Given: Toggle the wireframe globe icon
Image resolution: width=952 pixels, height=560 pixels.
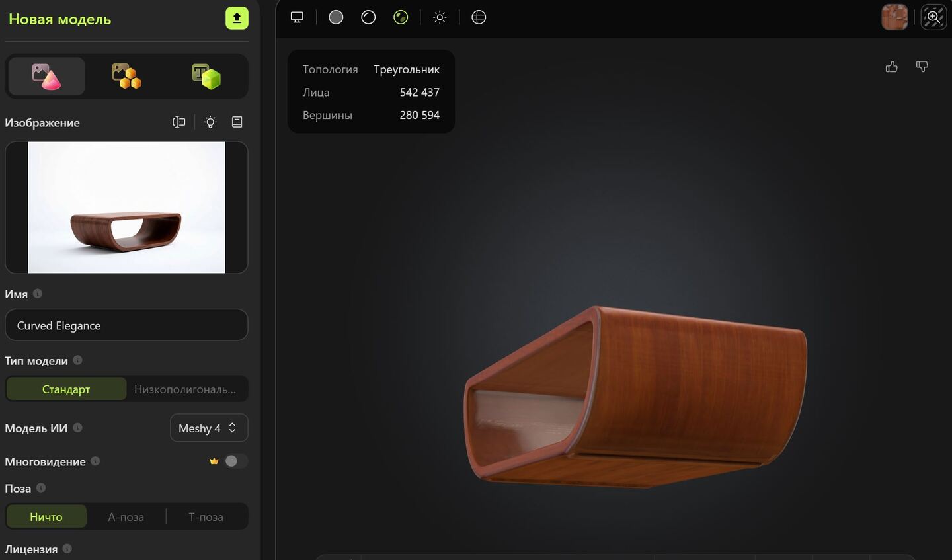Looking at the screenshot, I should click(x=479, y=17).
